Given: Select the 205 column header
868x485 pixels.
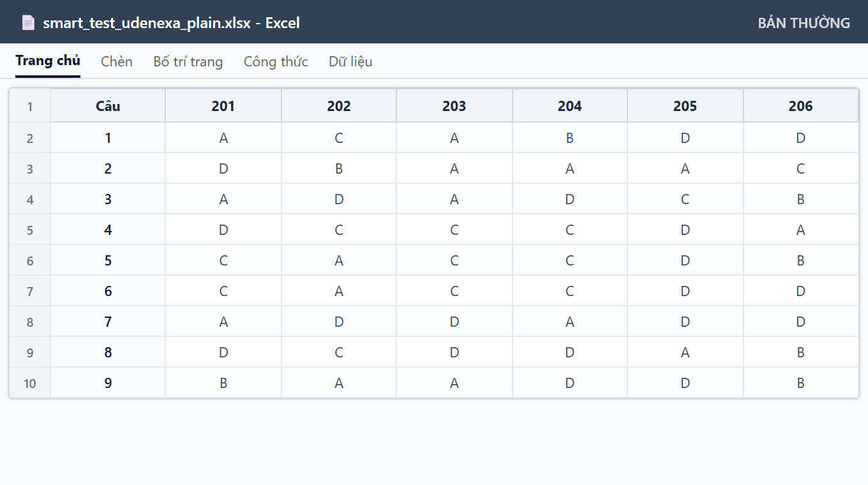Looking at the screenshot, I should (x=685, y=106).
